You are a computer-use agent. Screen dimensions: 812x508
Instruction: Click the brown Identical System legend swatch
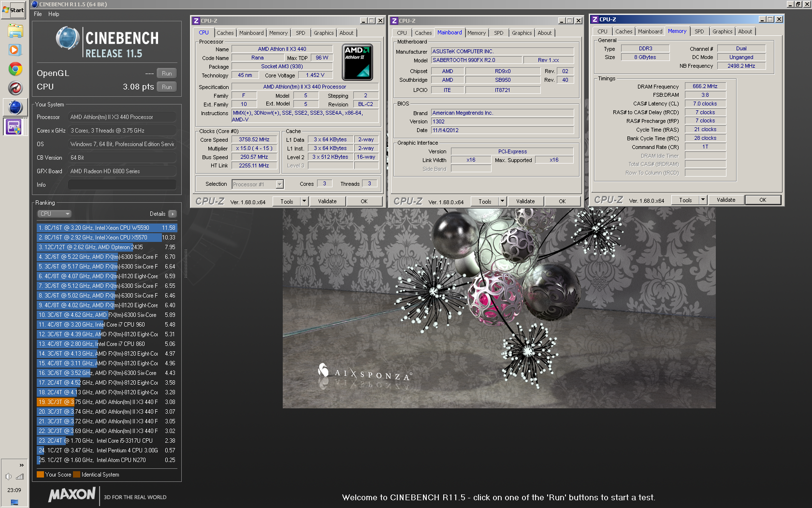pyautogui.click(x=76, y=475)
